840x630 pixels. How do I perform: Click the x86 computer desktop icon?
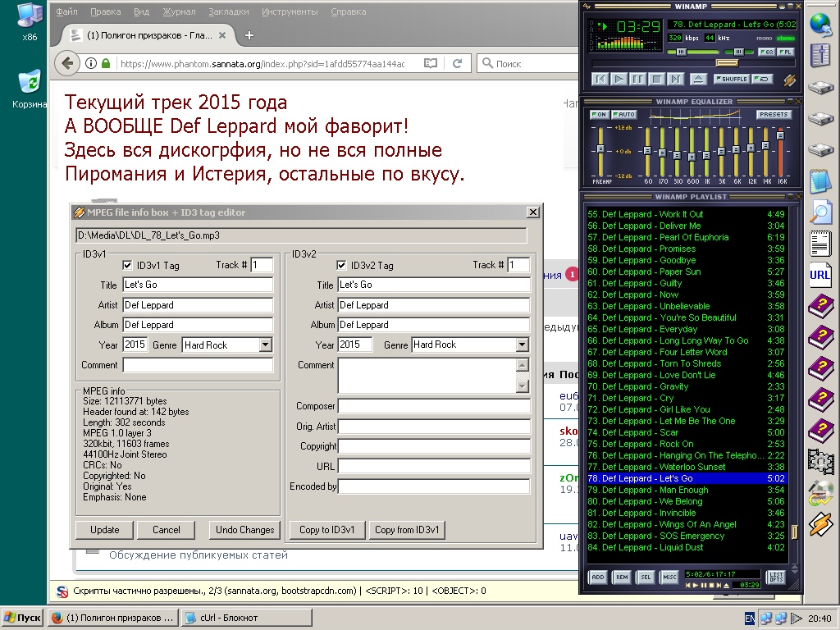(30, 21)
